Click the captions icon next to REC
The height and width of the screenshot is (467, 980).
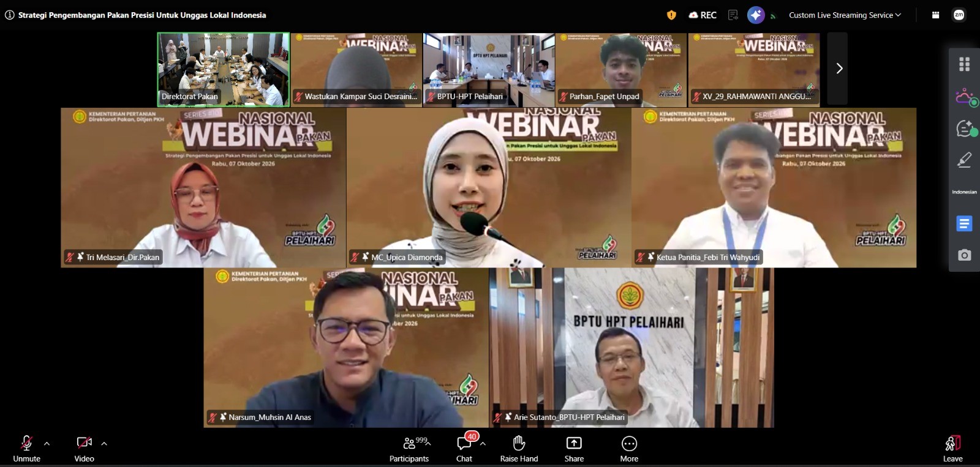click(x=733, y=15)
